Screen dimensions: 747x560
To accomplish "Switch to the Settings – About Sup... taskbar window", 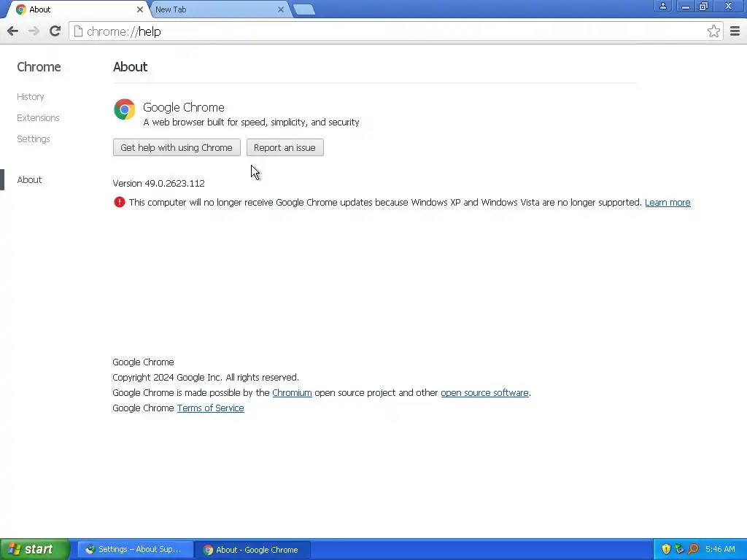I will (135, 550).
